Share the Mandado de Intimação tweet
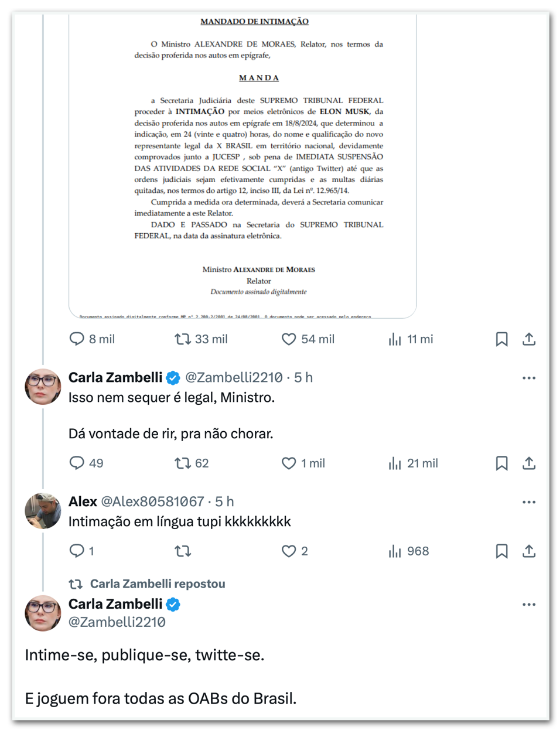This screenshot has height=730, width=560. pyautogui.click(x=529, y=339)
